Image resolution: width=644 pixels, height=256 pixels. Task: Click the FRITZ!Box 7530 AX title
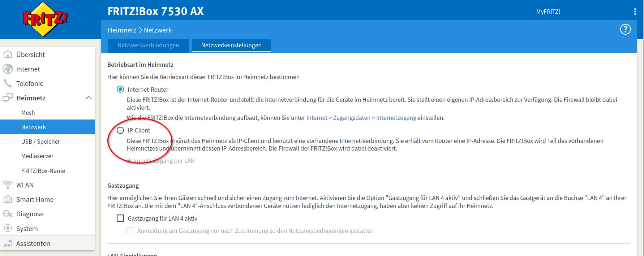tap(156, 11)
